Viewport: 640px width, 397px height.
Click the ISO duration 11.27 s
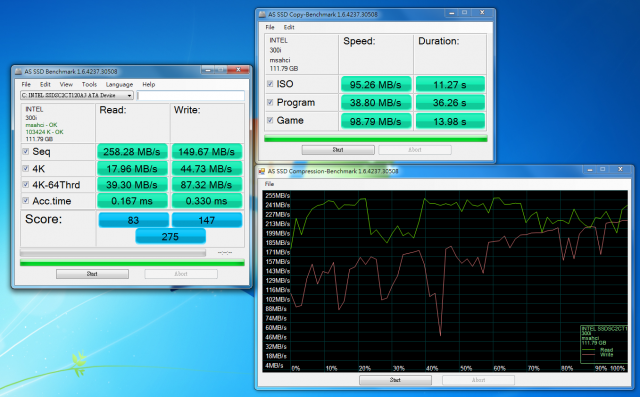click(x=450, y=84)
